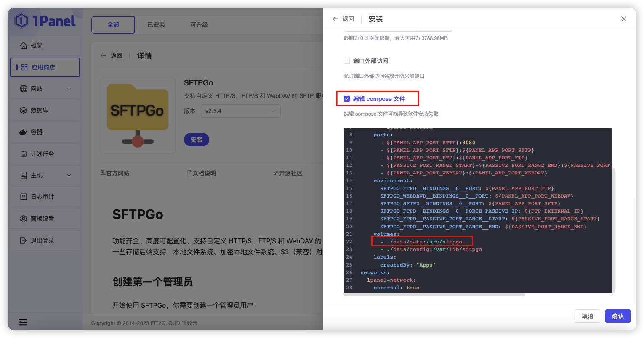Collapse the sidebar with the menu-fold icon
The width and height of the screenshot is (644, 338).
[23, 322]
